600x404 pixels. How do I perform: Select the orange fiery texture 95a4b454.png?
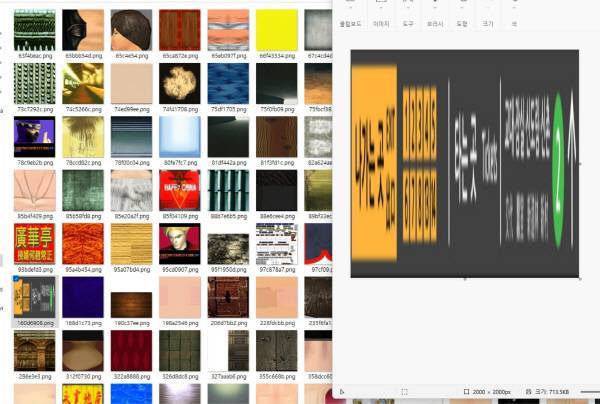(83, 244)
